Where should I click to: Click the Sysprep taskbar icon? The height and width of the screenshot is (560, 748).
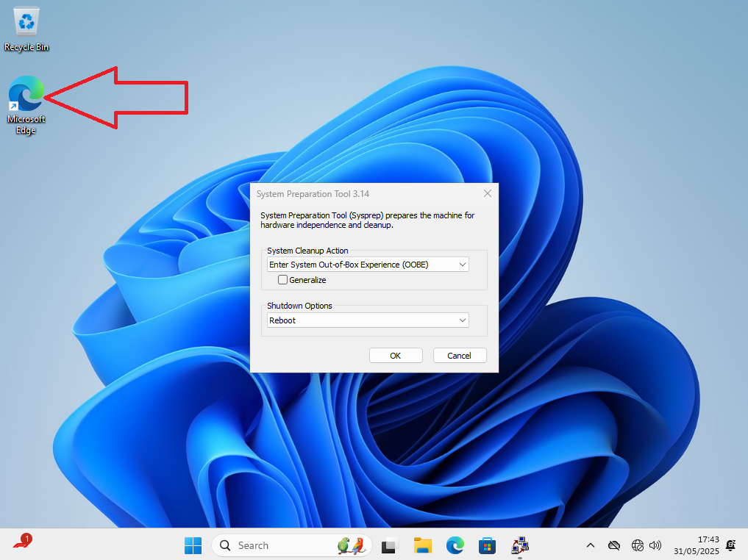[x=520, y=545]
